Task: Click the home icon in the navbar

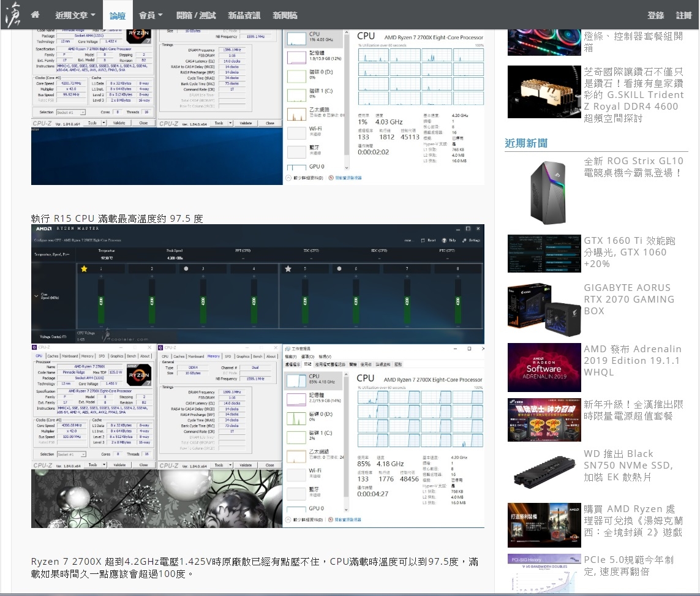Action: tap(35, 15)
